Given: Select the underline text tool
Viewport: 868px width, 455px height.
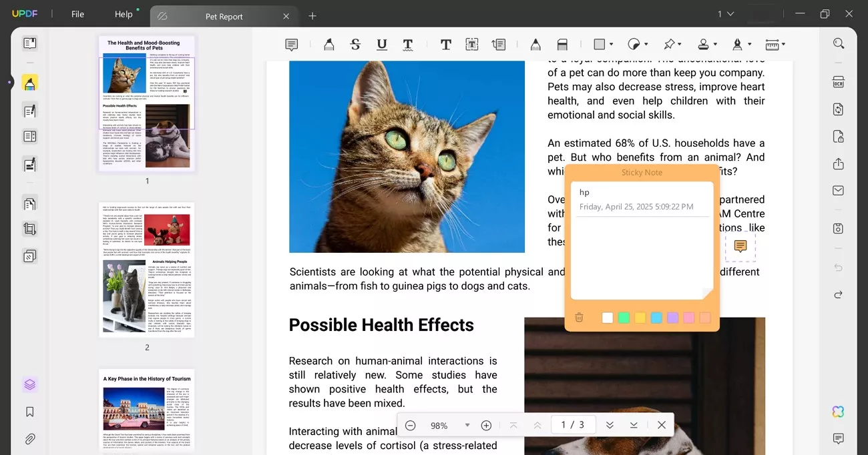Looking at the screenshot, I should tap(382, 45).
